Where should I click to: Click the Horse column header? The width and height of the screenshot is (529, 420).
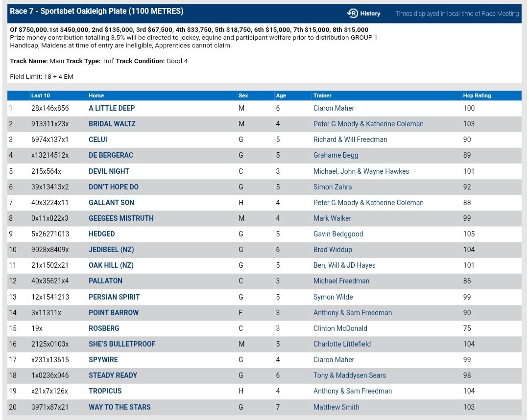pos(96,95)
